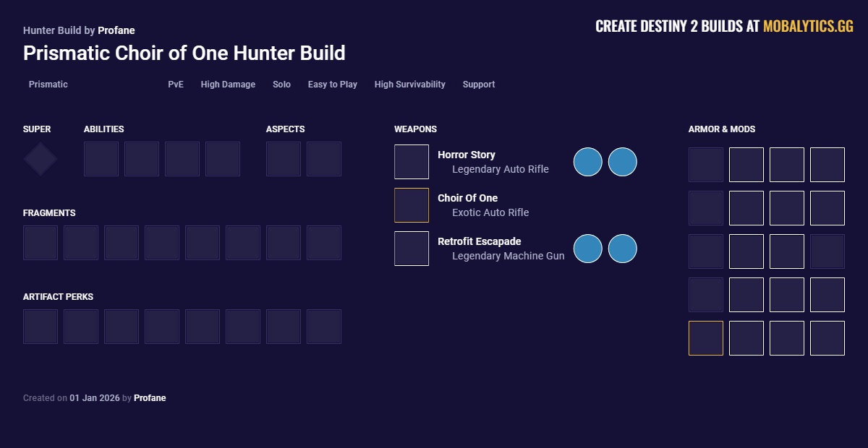Select the High Survivability tag

coord(409,85)
